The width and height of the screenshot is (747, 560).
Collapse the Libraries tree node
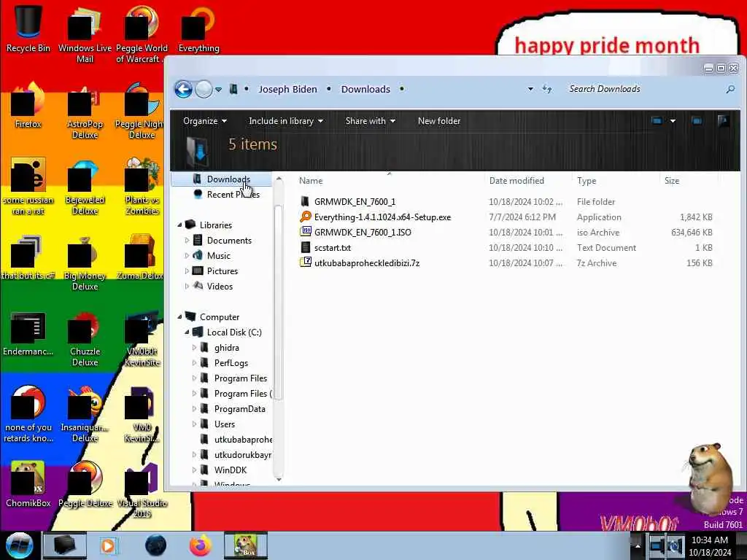pyautogui.click(x=180, y=225)
